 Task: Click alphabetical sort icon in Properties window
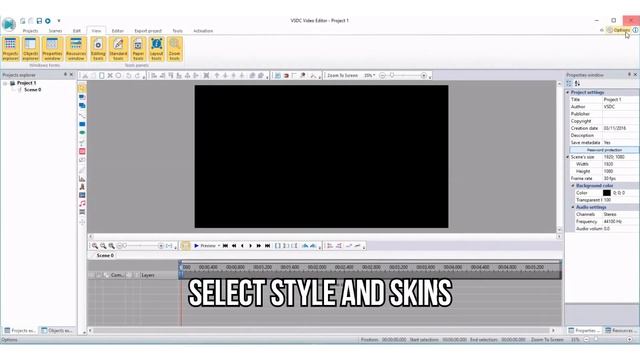[x=578, y=84]
